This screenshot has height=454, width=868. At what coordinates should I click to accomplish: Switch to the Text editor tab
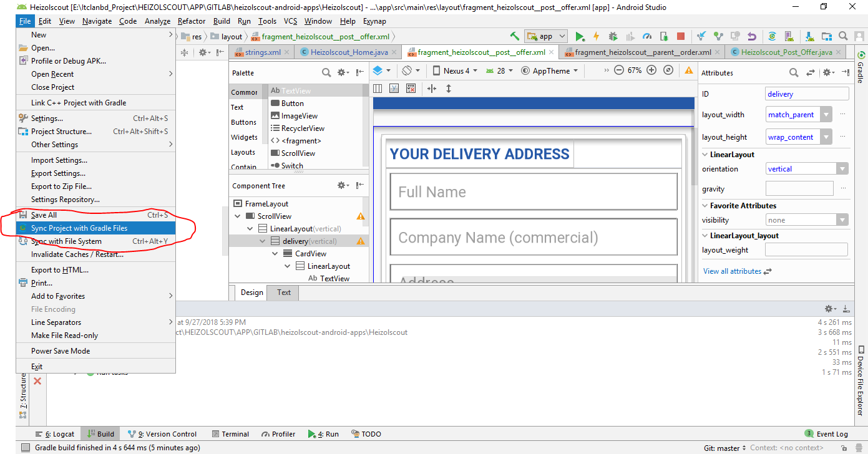point(284,292)
